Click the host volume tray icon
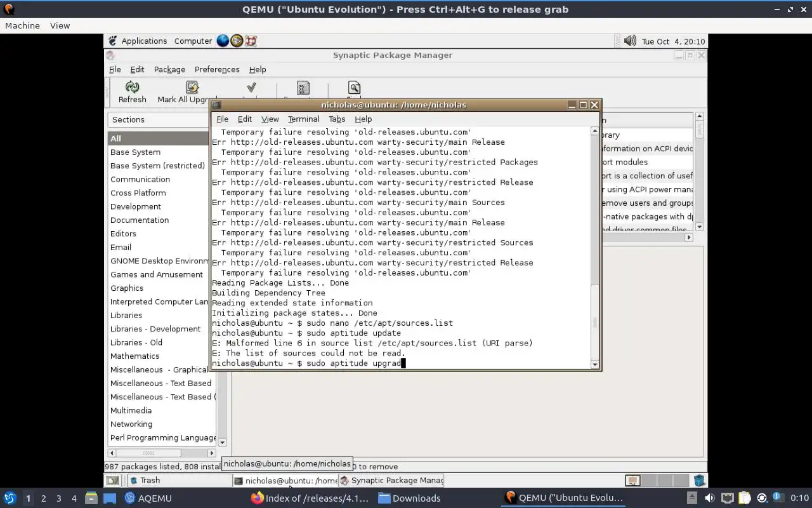Image resolution: width=812 pixels, height=508 pixels. click(709, 498)
